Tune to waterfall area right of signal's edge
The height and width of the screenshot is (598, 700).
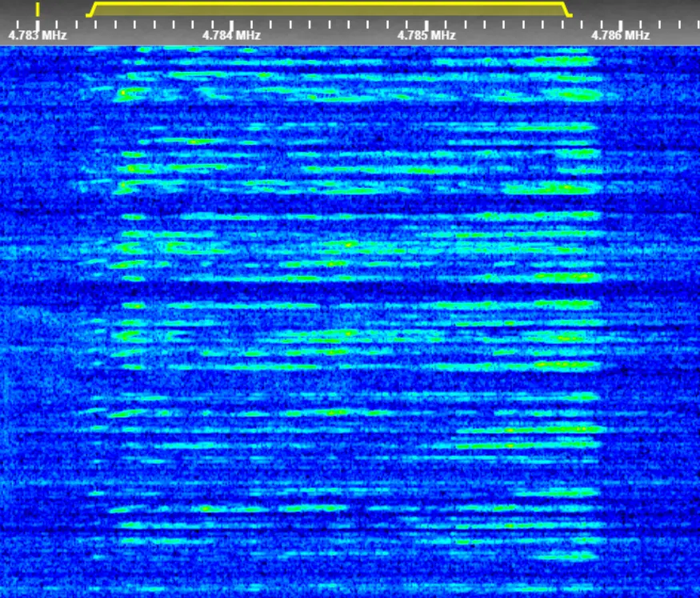pyautogui.click(x=650, y=320)
